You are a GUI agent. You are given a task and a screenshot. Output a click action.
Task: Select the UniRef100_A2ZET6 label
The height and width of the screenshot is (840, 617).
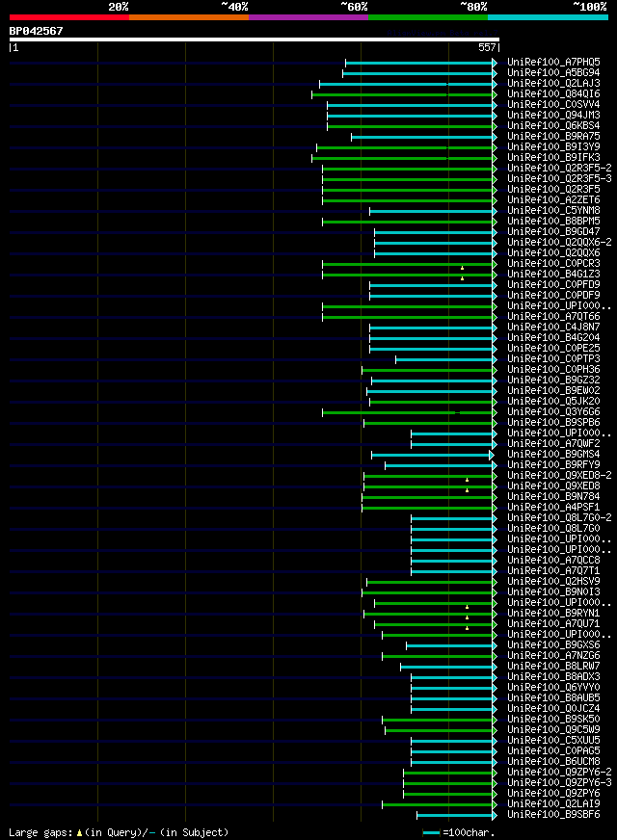553,199
